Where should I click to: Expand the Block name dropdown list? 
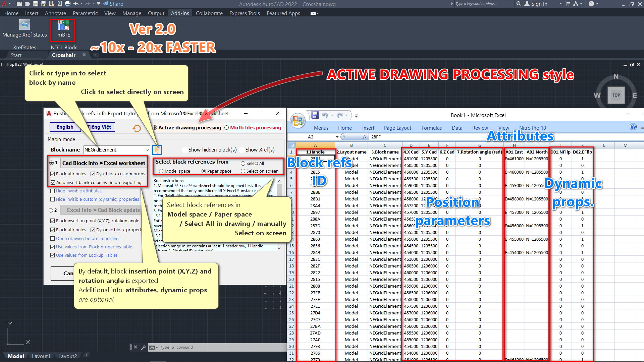(147, 150)
